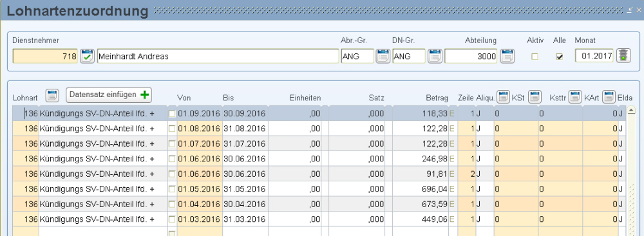Tick checkbox in row with Betrag 91,81
Image resolution: width=644 pixels, height=236 pixels.
pyautogui.click(x=172, y=174)
